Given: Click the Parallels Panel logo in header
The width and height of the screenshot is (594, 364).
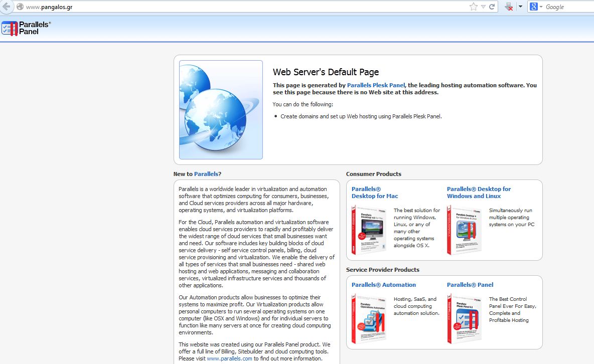Looking at the screenshot, I should click(26, 28).
